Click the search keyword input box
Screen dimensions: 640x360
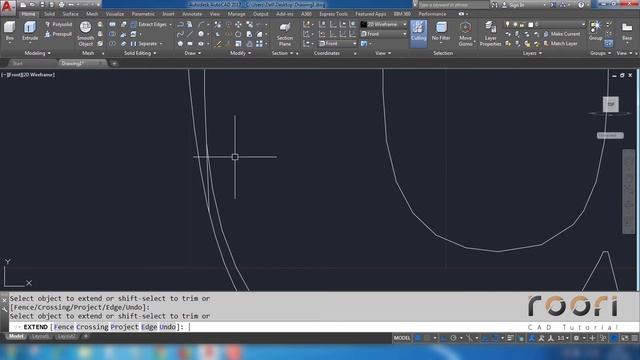[x=453, y=5]
